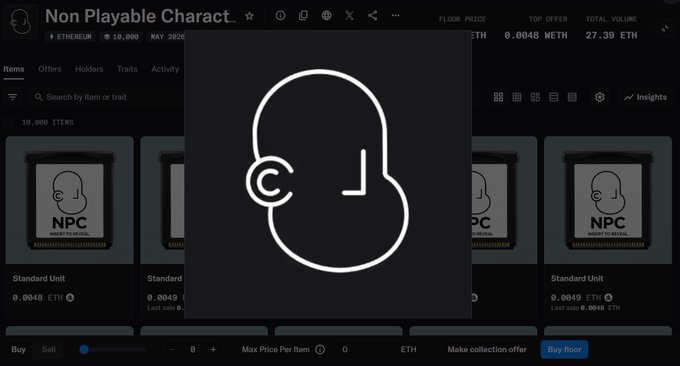Screen dimensions: 680x366
Task: Show Max Price Per Item info tooltip
Action: coord(320,350)
